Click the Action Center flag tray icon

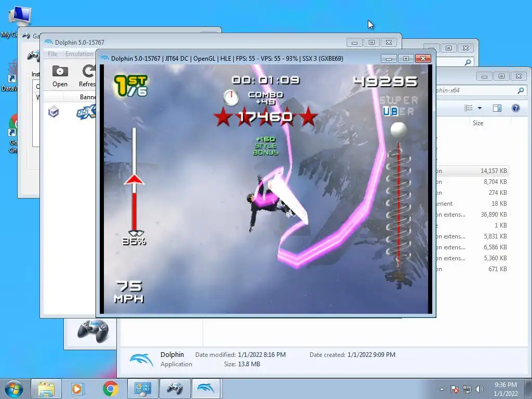pos(455,389)
